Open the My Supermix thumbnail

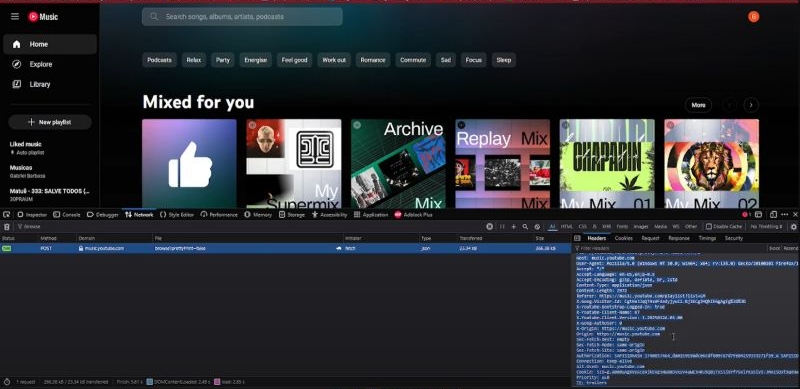coord(294,163)
